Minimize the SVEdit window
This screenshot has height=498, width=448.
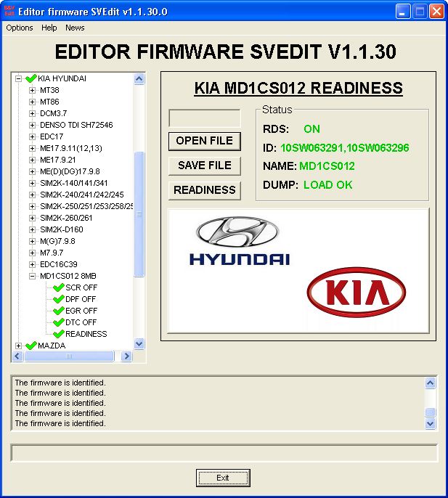(403, 12)
